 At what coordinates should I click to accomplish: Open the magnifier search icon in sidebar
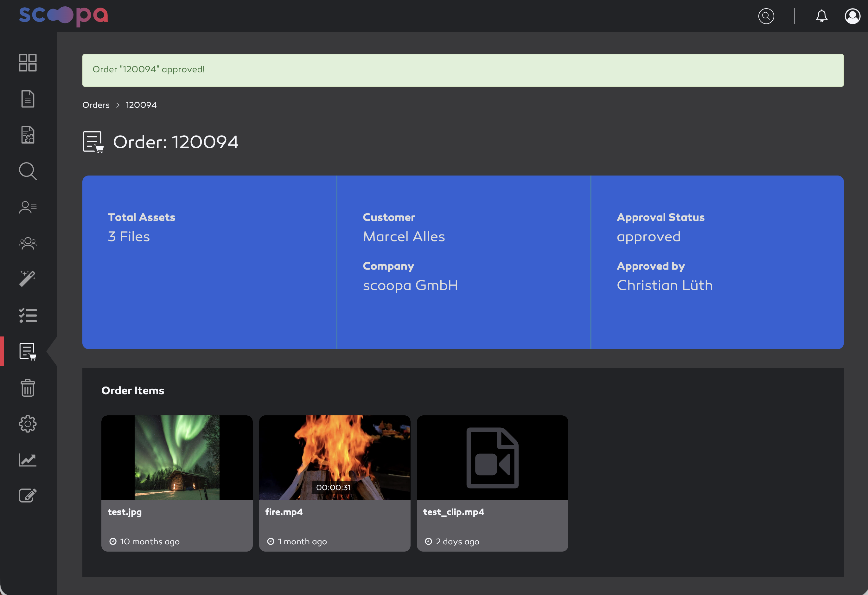[x=28, y=171]
